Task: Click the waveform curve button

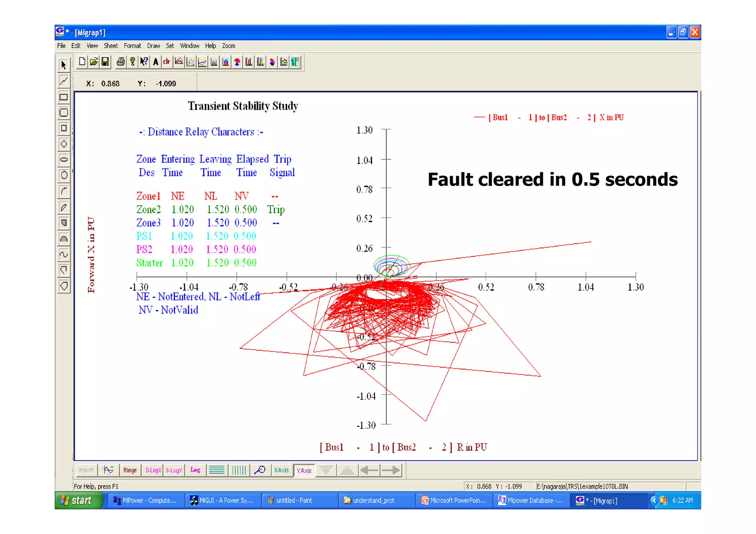Action: (x=109, y=470)
